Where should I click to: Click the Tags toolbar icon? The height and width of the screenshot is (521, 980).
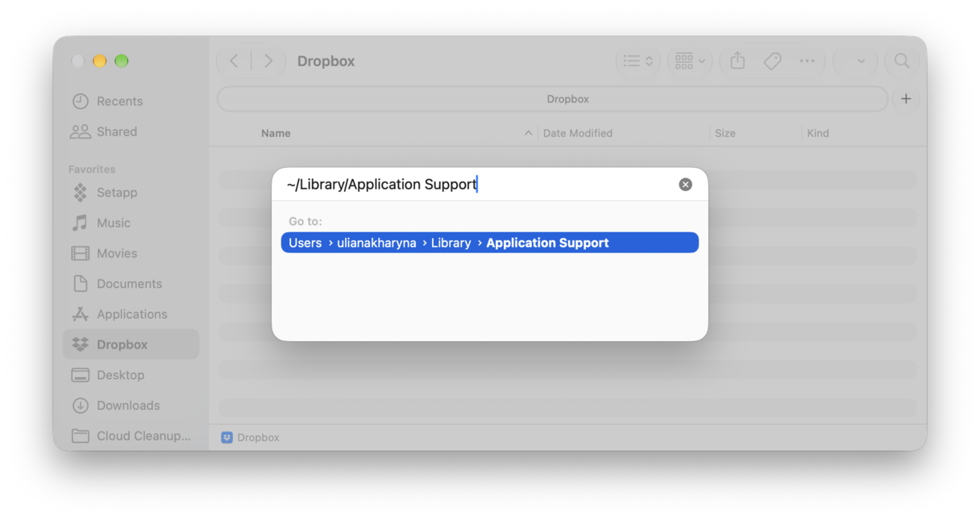click(x=772, y=61)
